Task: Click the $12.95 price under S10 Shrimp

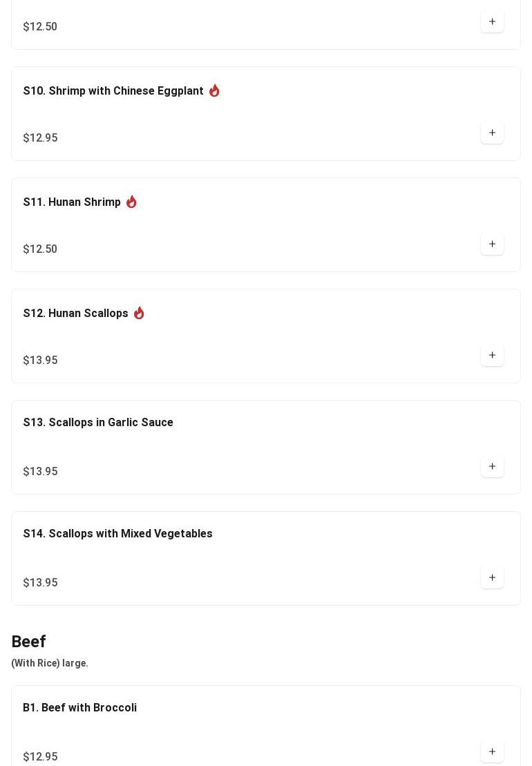Action: [40, 138]
